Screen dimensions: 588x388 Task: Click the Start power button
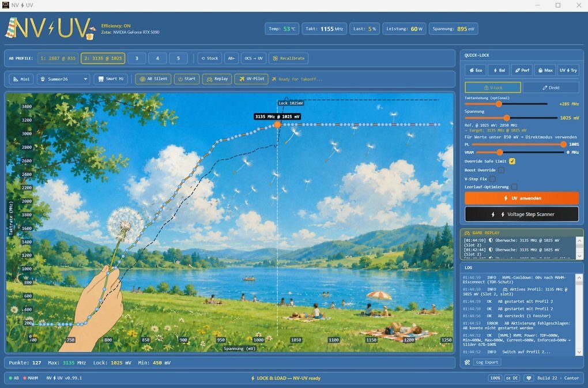pos(187,79)
